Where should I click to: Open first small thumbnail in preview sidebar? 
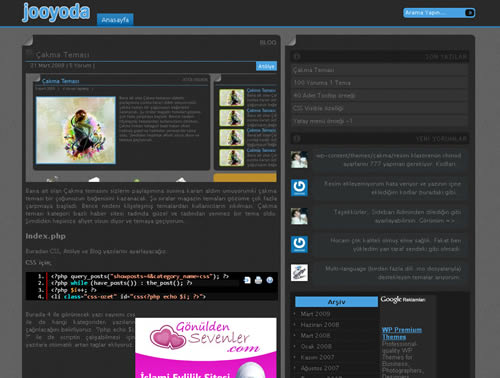point(232,98)
